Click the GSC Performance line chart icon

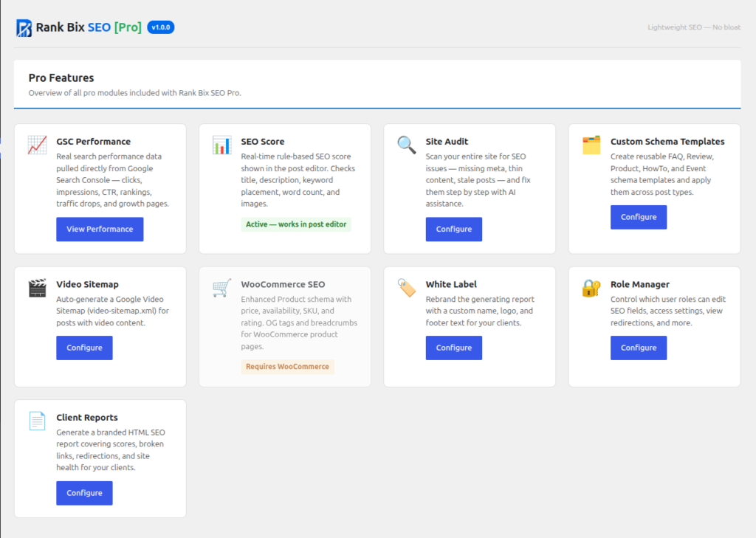pyautogui.click(x=37, y=145)
